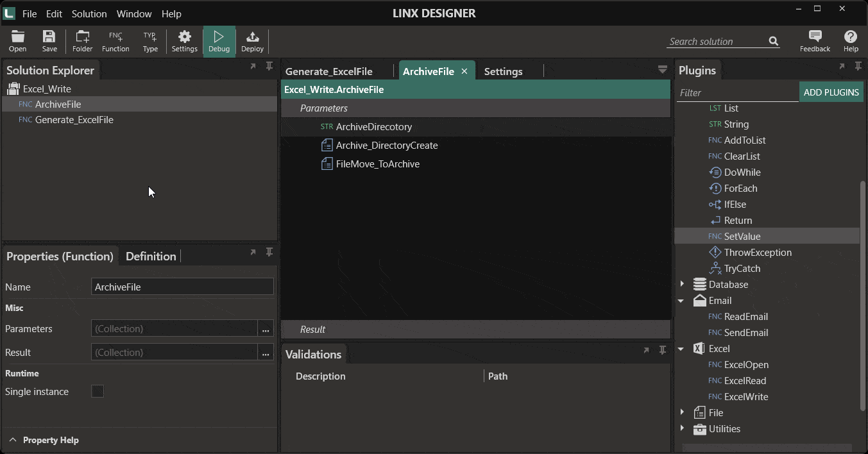The width and height of the screenshot is (868, 454).
Task: Click the Plugins panel vertical scrollbar
Action: 863,295
